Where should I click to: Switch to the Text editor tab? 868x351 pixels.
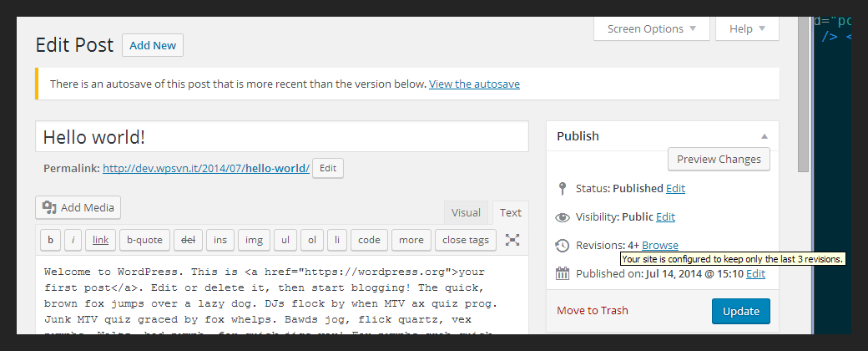click(511, 213)
